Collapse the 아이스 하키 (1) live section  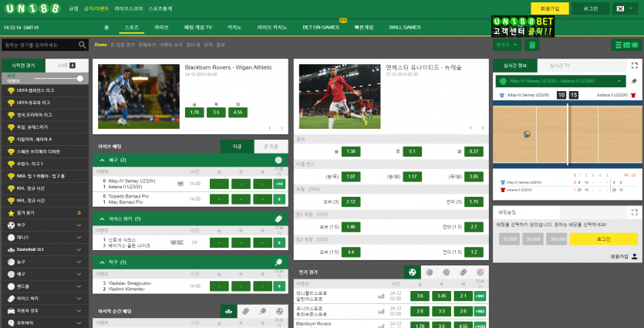pyautogui.click(x=103, y=219)
